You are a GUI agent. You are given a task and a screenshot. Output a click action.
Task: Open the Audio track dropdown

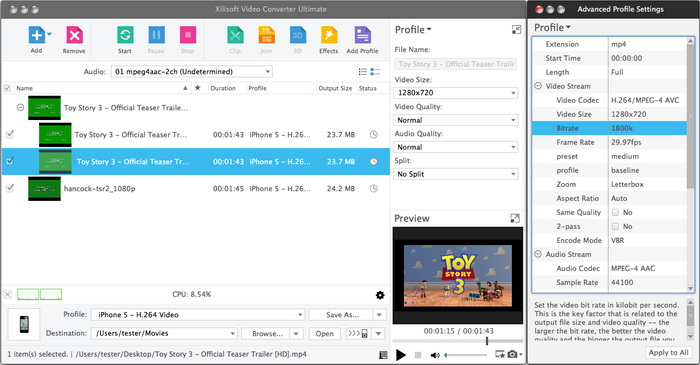(x=192, y=71)
